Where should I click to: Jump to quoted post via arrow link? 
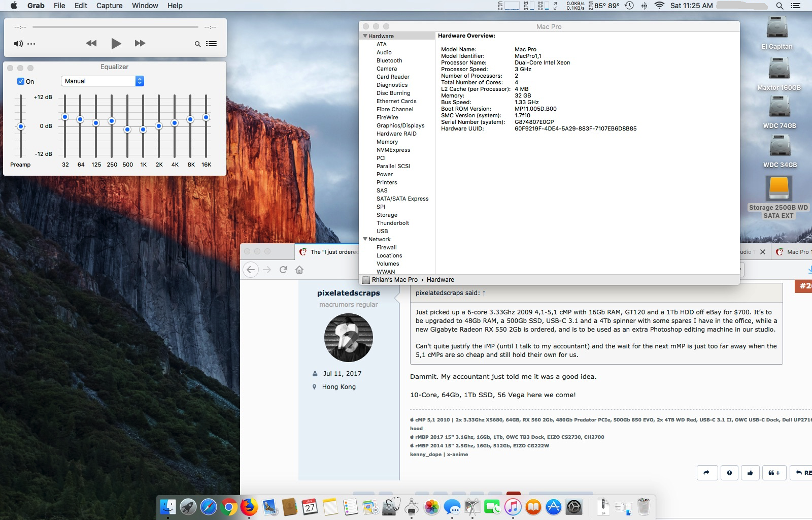tap(484, 293)
